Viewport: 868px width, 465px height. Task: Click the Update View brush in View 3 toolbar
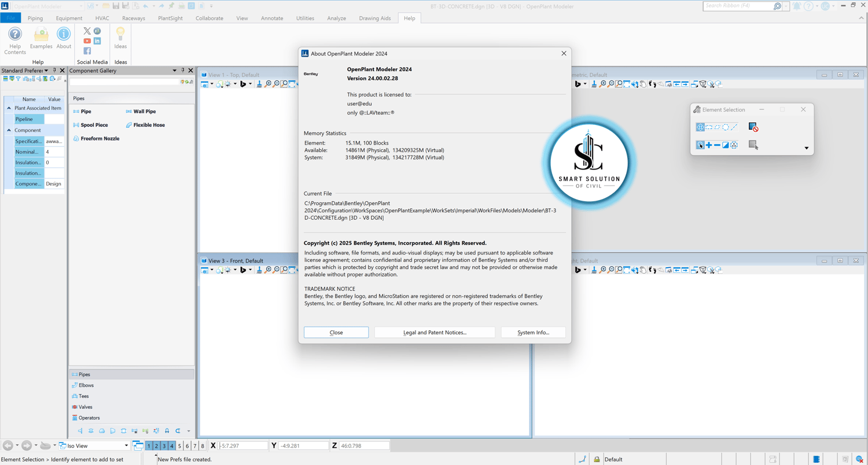[x=259, y=270]
